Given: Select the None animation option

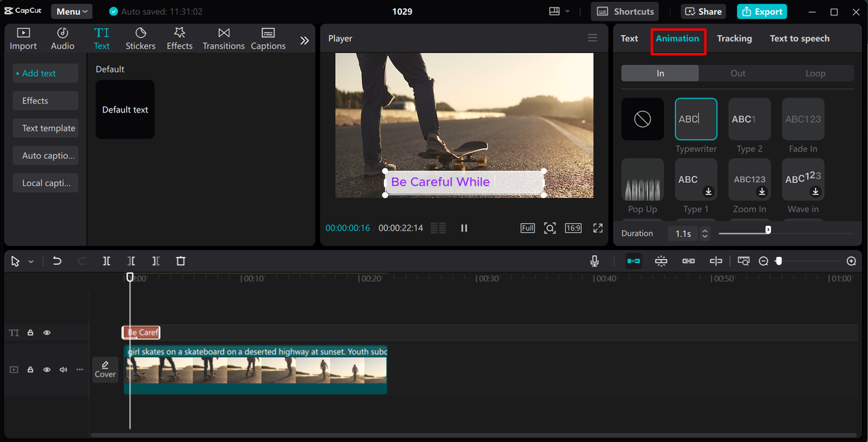Looking at the screenshot, I should [x=642, y=119].
